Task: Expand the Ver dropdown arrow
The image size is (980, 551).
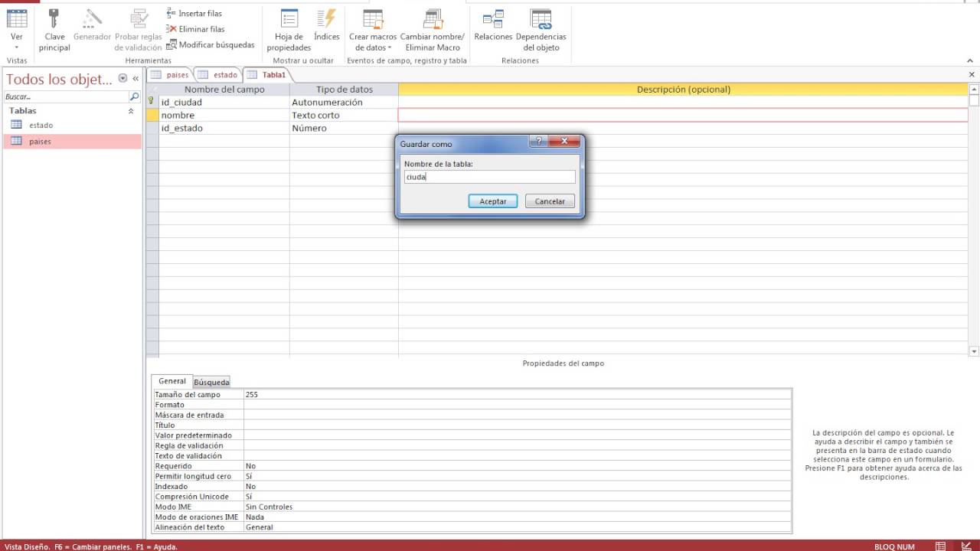Action: [16, 47]
